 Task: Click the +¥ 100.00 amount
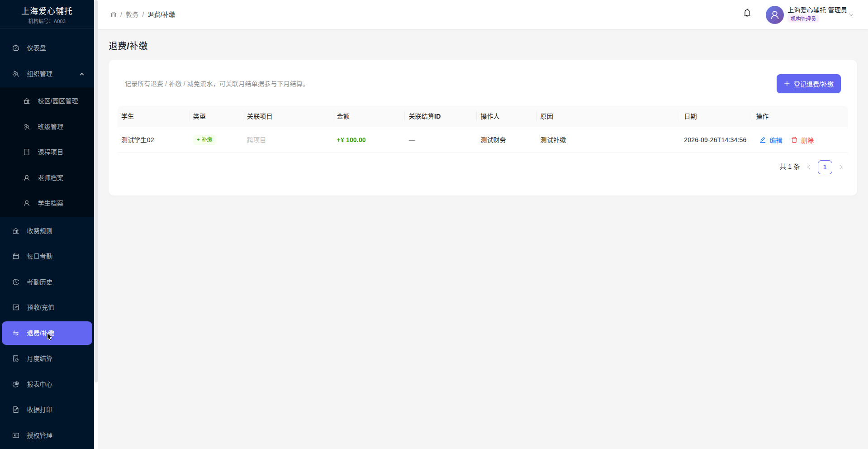point(351,140)
